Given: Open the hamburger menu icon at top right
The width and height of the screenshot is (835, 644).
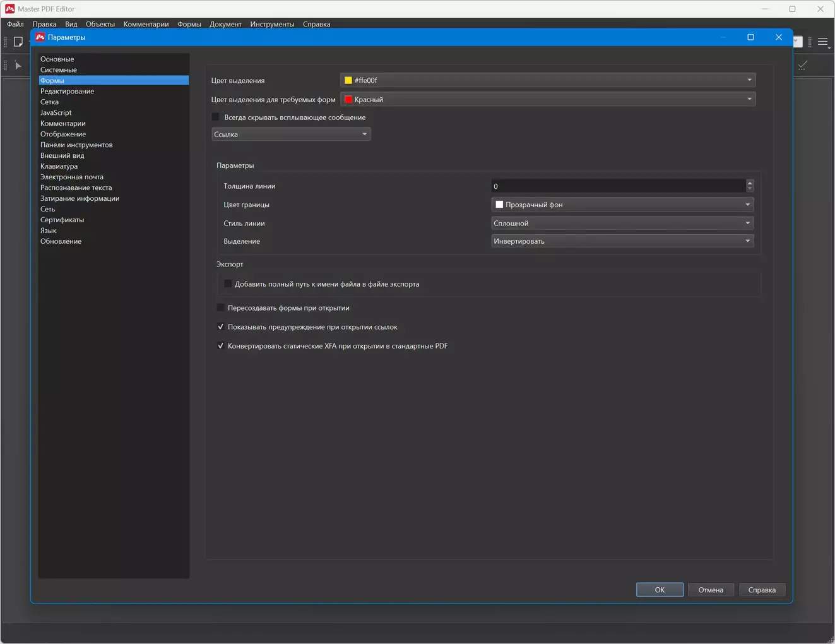Looking at the screenshot, I should 822,42.
